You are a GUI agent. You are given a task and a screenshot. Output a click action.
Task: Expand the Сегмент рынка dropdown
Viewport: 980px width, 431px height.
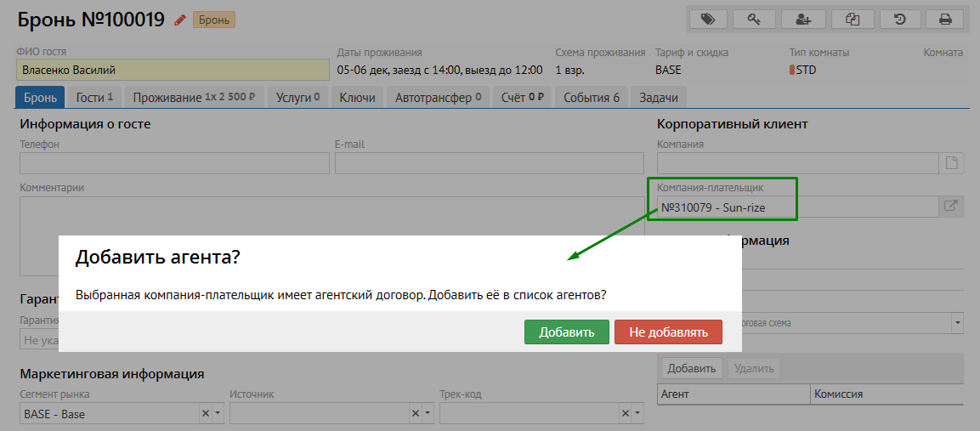click(217, 414)
